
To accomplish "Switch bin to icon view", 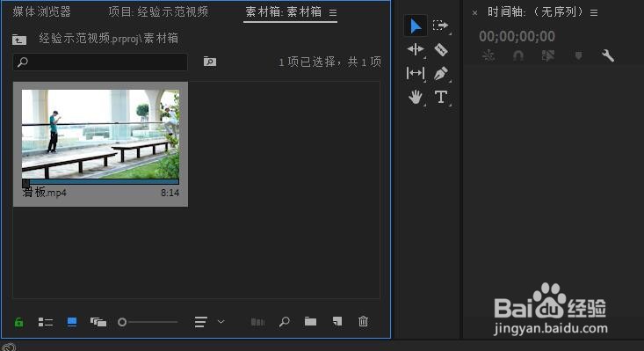I will [72, 322].
